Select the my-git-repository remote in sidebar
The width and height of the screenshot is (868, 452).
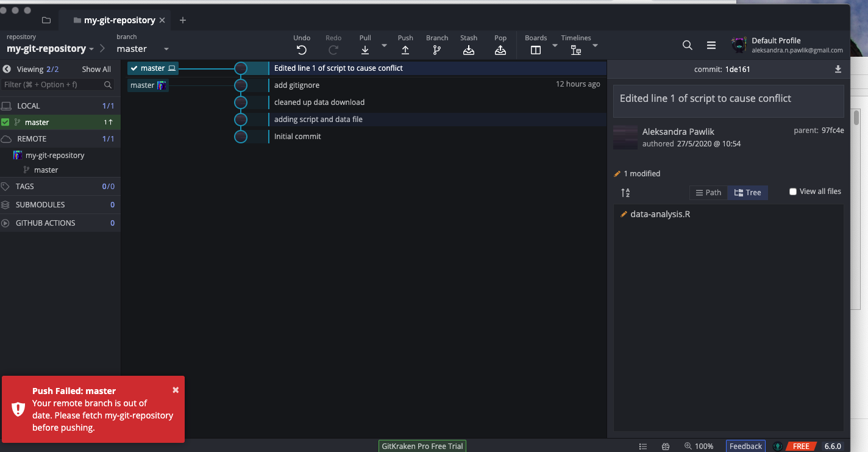click(55, 155)
